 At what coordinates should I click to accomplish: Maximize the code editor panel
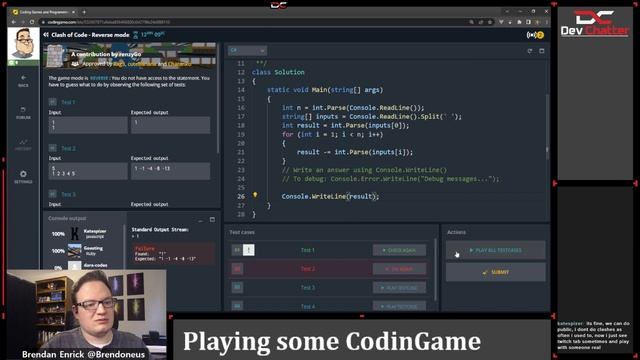coord(542,51)
